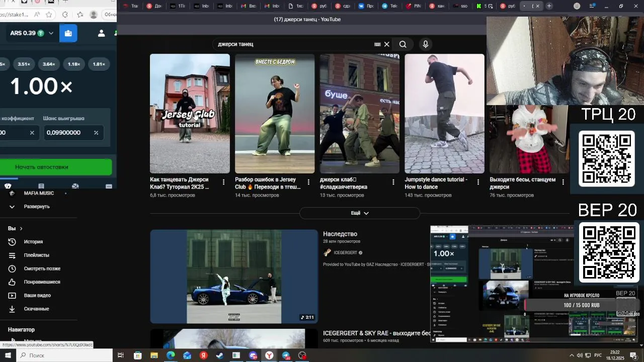This screenshot has width=644, height=362.
Task: Select 3.64× previous result pill
Action: pyautogui.click(x=49, y=64)
